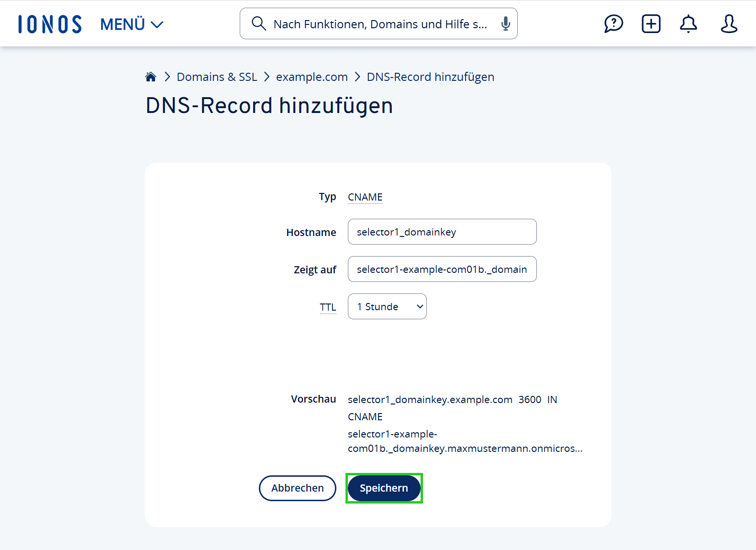Image resolution: width=756 pixels, height=550 pixels.
Task: Click the preview target ending in onmicros…
Action: point(465,441)
